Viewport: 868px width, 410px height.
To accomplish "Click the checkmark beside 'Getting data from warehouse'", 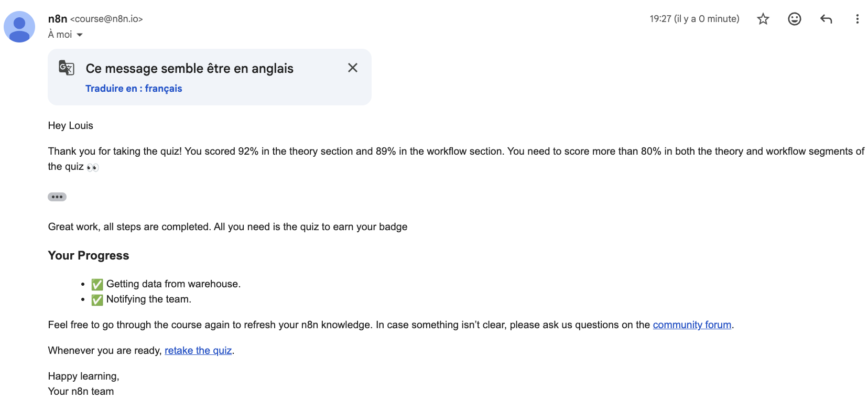I will pos(97,285).
